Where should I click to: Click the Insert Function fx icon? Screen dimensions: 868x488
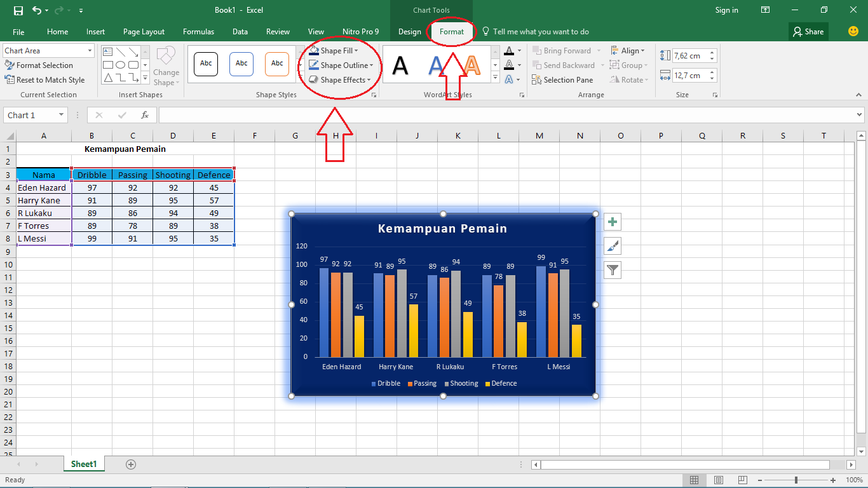coord(145,115)
